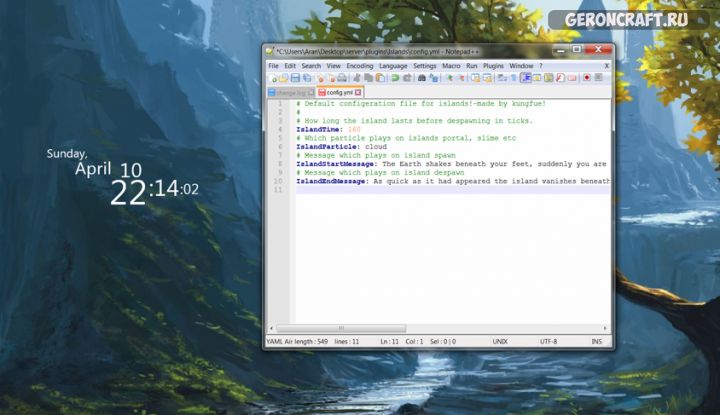Open the Language menu
The height and width of the screenshot is (415, 720).
(393, 66)
